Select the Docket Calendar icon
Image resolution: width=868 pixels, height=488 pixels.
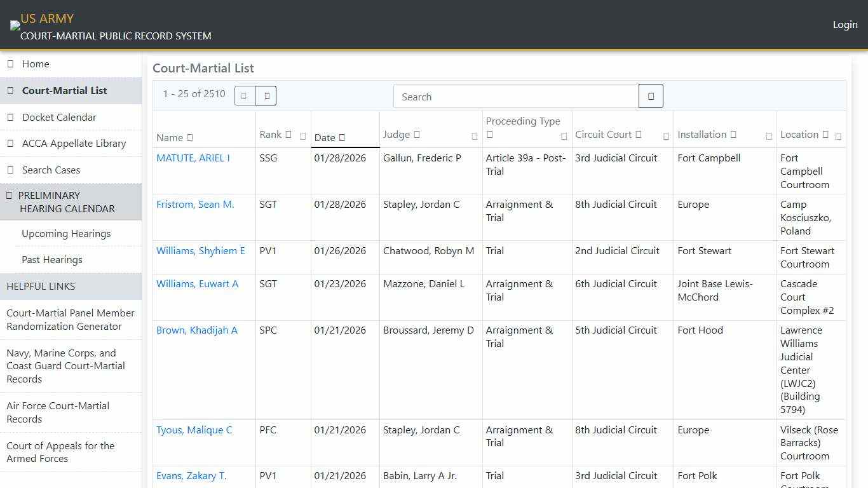click(10, 117)
